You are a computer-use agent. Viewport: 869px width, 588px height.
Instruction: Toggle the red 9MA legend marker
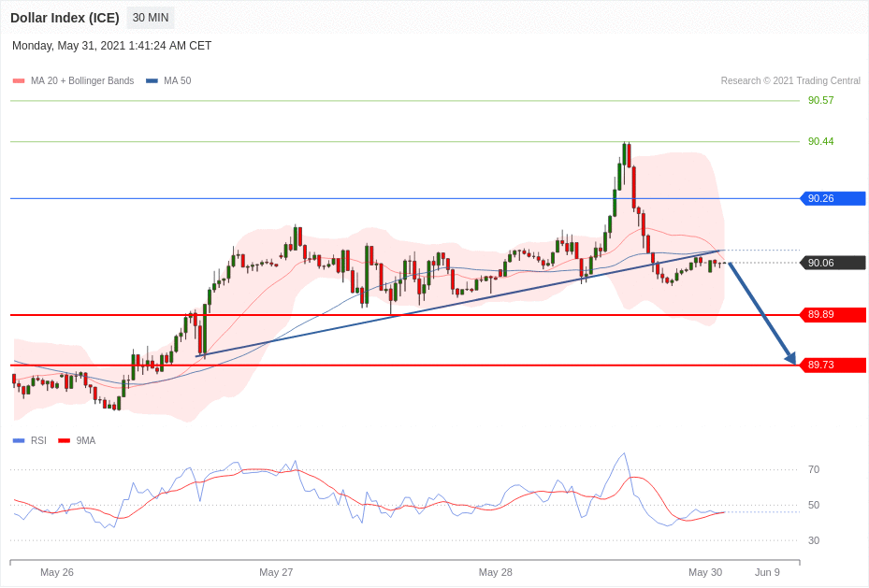[64, 440]
